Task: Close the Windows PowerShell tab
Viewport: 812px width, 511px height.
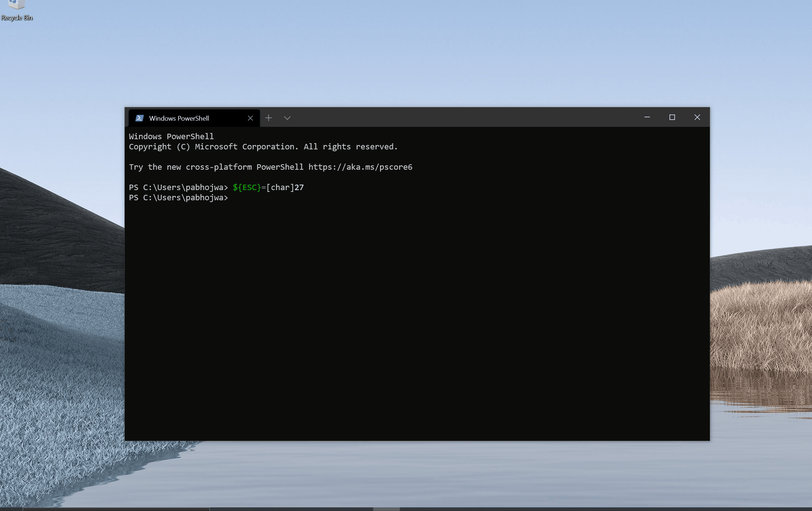Action: tap(250, 118)
